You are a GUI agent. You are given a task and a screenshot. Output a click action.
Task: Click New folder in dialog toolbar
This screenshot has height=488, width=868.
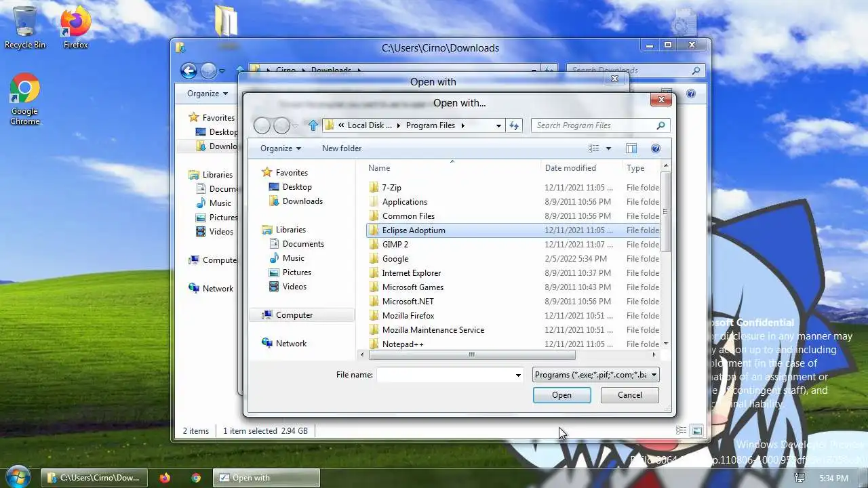click(x=342, y=148)
